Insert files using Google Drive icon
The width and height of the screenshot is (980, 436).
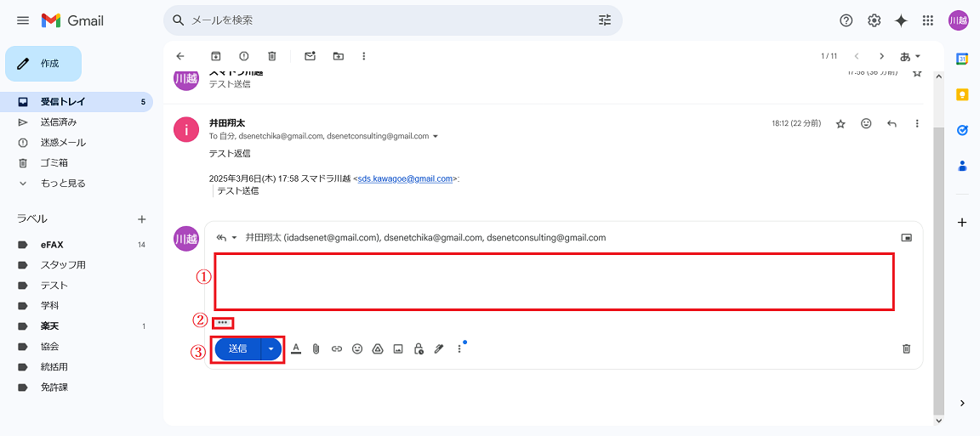[x=378, y=348]
